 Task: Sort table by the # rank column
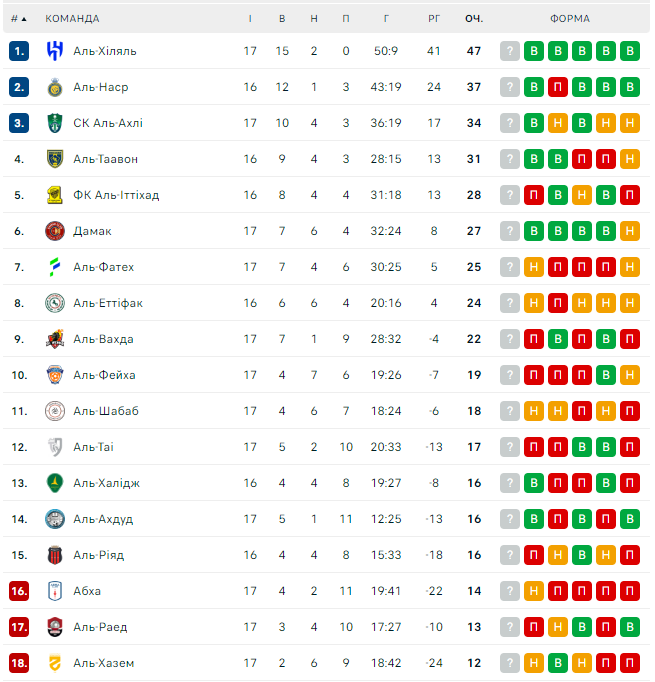tap(18, 18)
